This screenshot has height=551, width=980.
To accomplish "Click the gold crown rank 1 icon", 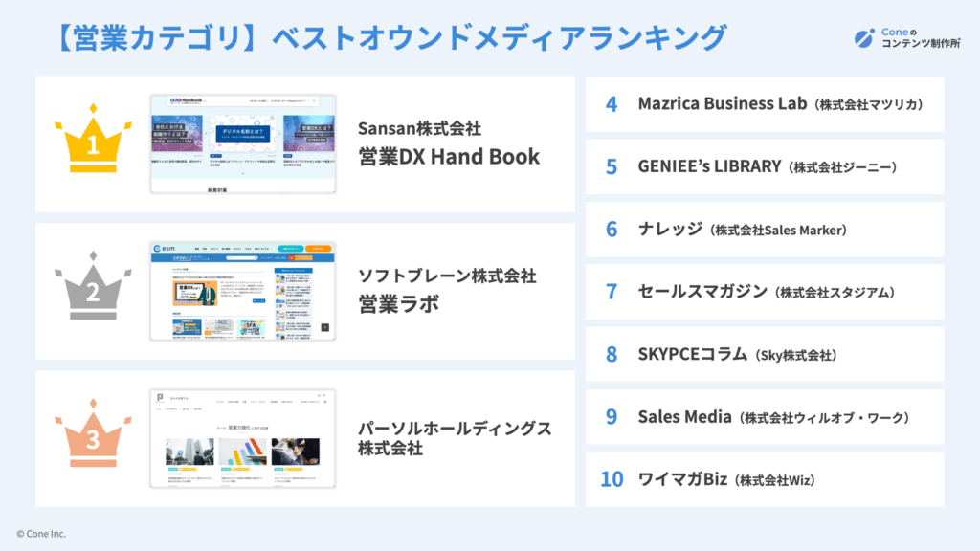I will tap(93, 139).
